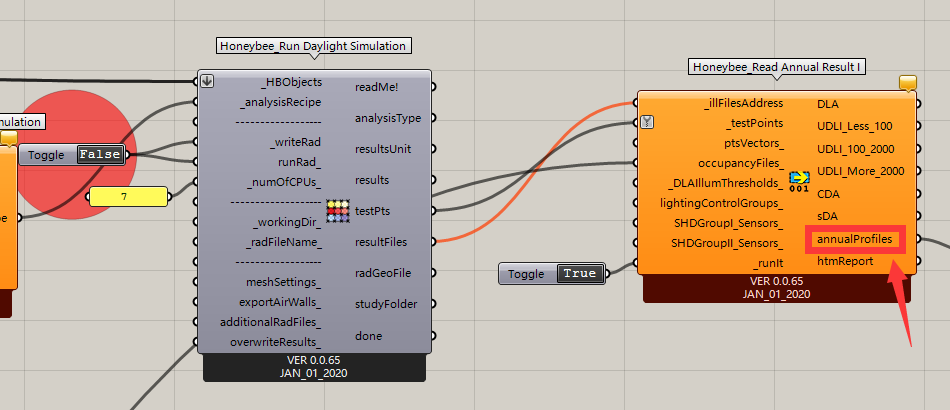The image size is (950, 410).
Task: Click the filter icon beside _testPoints
Action: coord(647,122)
